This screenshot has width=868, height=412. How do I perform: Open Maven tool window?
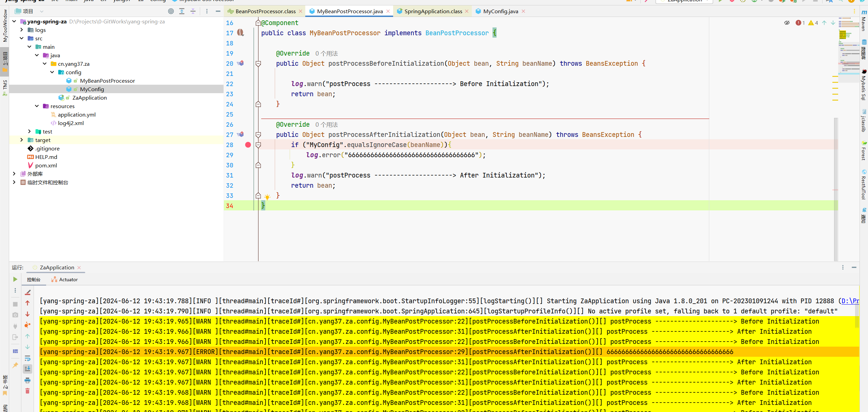point(864,20)
